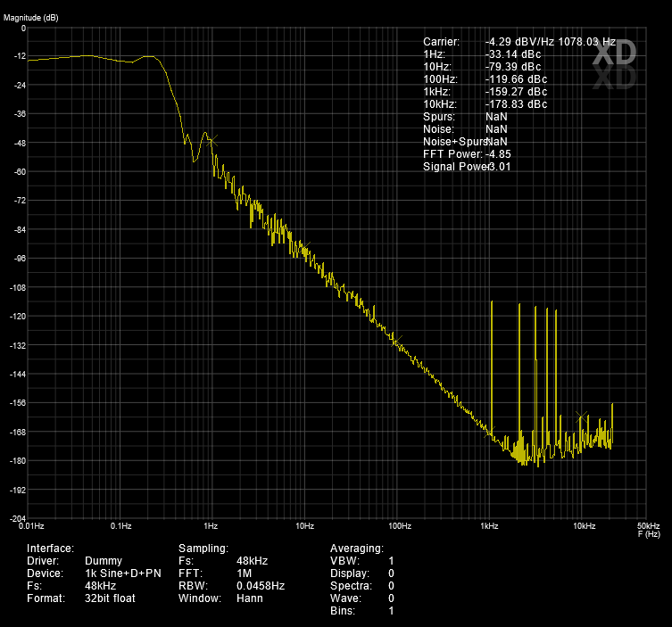Select the 100Hz reading -119.66 dBc
Image resolution: width=672 pixels, height=627 pixels.
(x=516, y=79)
